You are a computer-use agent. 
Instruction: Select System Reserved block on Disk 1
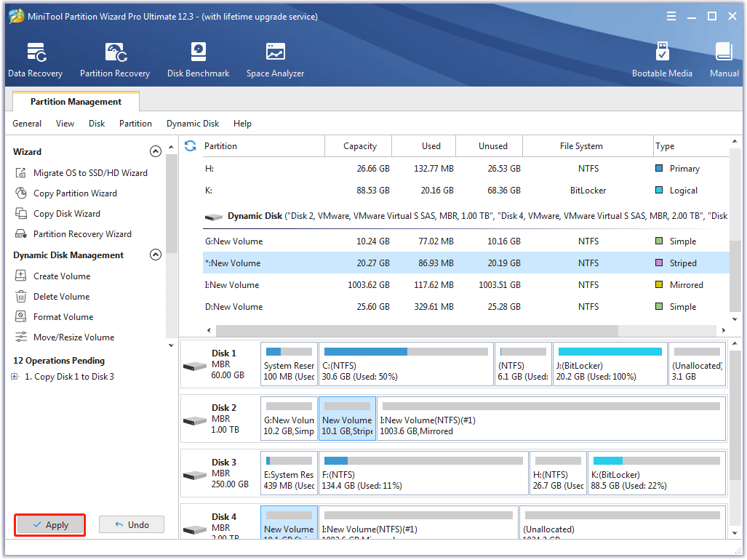(289, 364)
